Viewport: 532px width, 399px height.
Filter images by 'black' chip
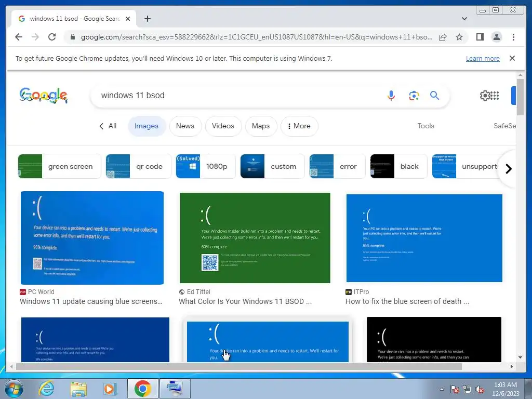pyautogui.click(x=398, y=166)
